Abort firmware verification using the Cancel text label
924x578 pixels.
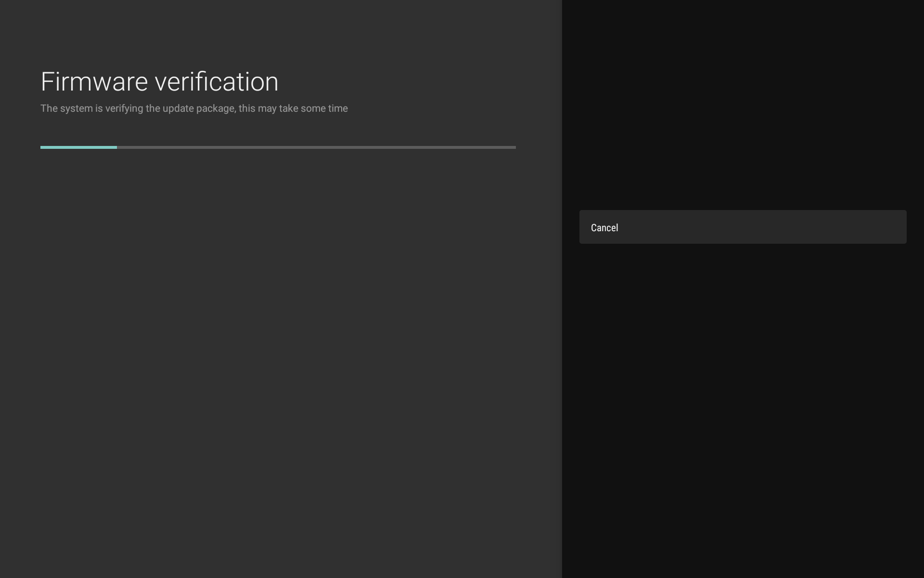[x=604, y=227]
